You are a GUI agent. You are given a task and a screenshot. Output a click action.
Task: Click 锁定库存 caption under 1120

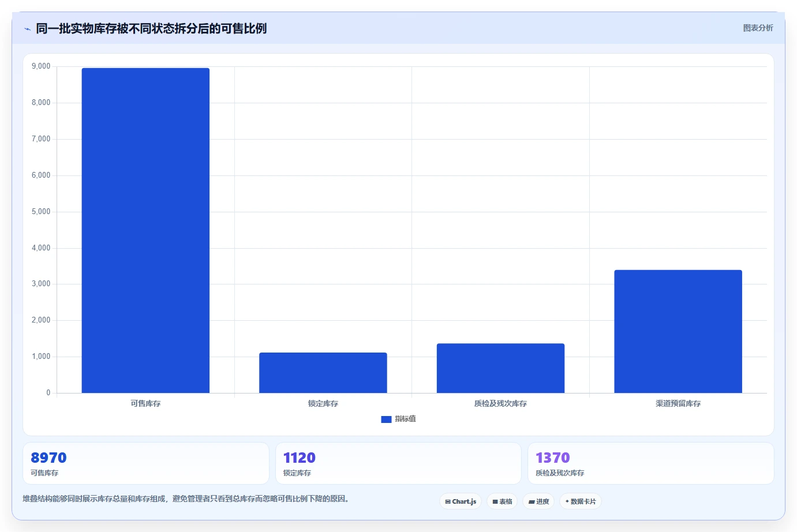(x=297, y=473)
